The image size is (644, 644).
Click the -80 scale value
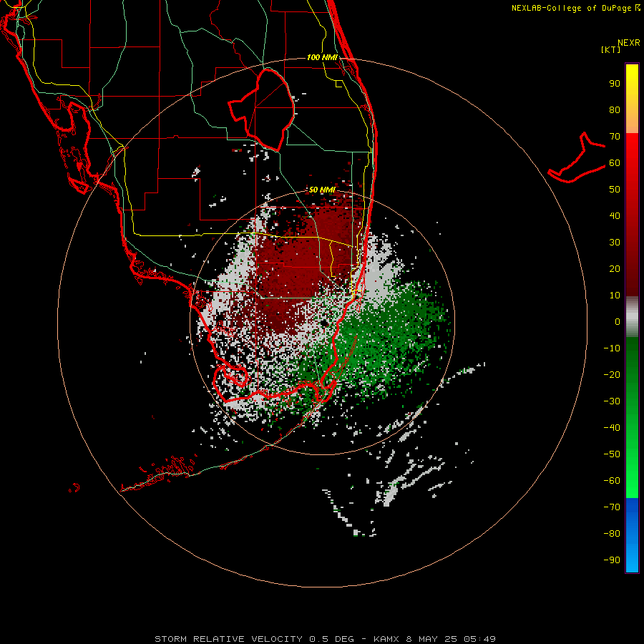612,534
